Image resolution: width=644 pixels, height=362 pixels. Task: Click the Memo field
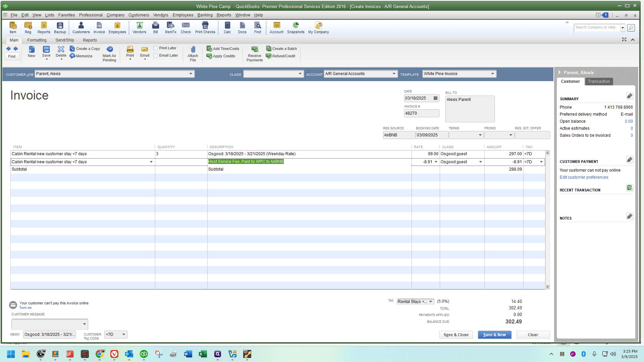coord(49,335)
